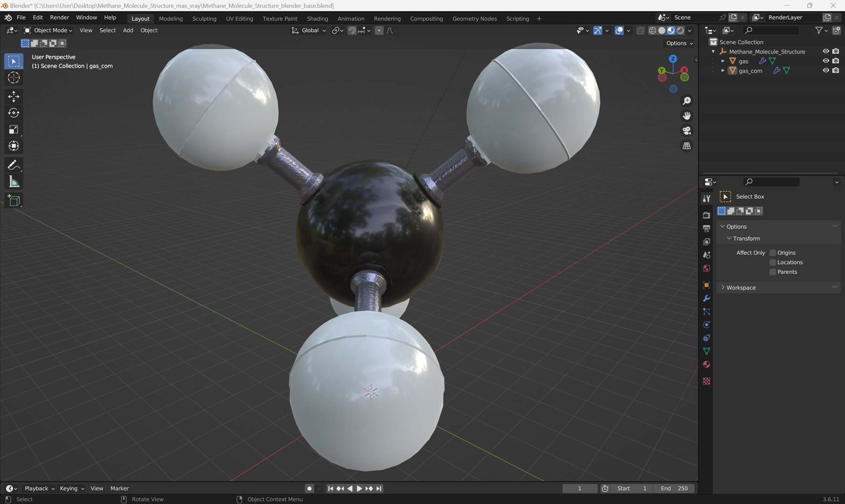Image resolution: width=845 pixels, height=504 pixels.
Task: Toggle camera view icon
Action: coord(687,131)
